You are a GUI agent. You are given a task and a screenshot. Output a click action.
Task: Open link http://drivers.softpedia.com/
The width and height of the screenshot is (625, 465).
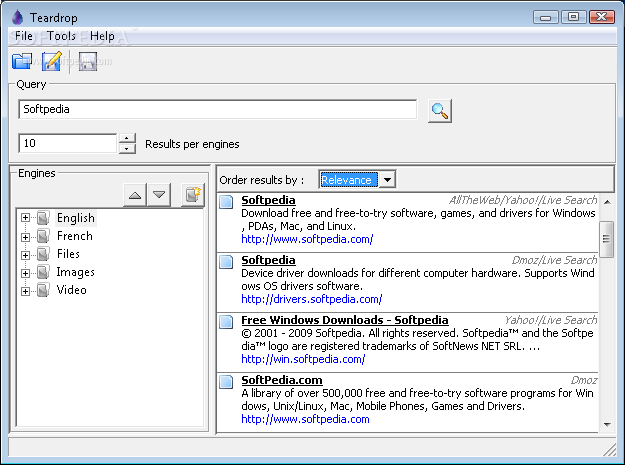pyautogui.click(x=311, y=299)
